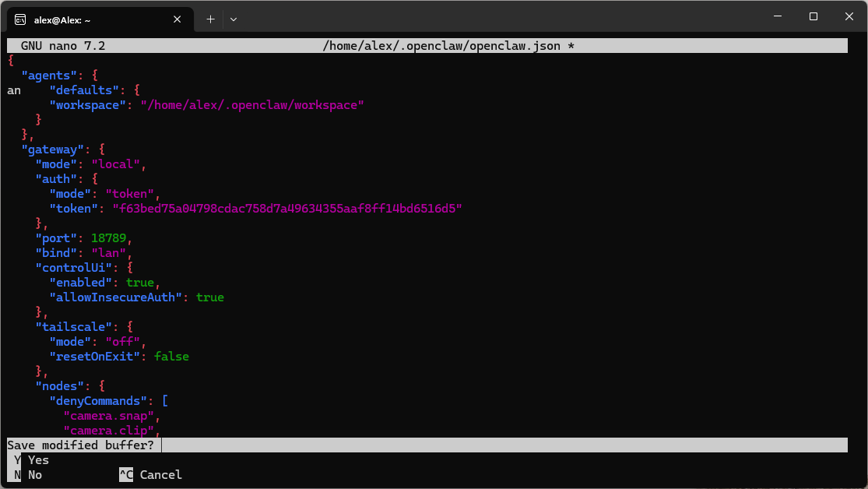Close the terminal window
Image resolution: width=868 pixels, height=489 pixels.
click(x=849, y=16)
